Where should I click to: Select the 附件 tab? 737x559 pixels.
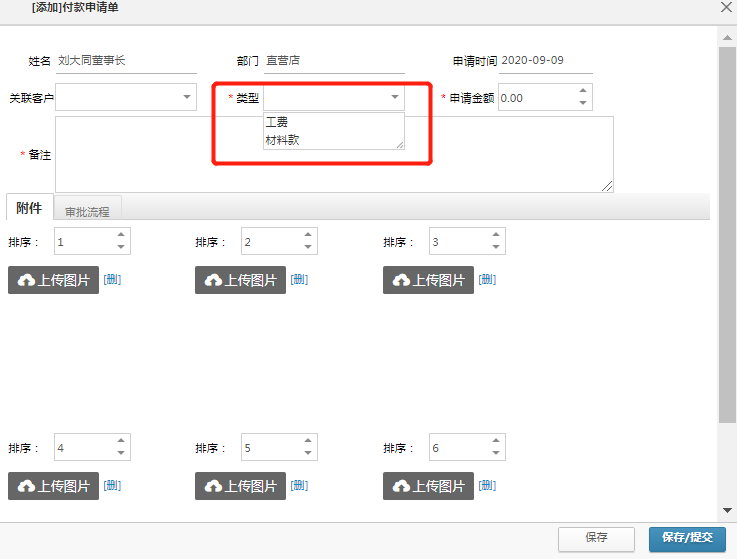[29, 208]
